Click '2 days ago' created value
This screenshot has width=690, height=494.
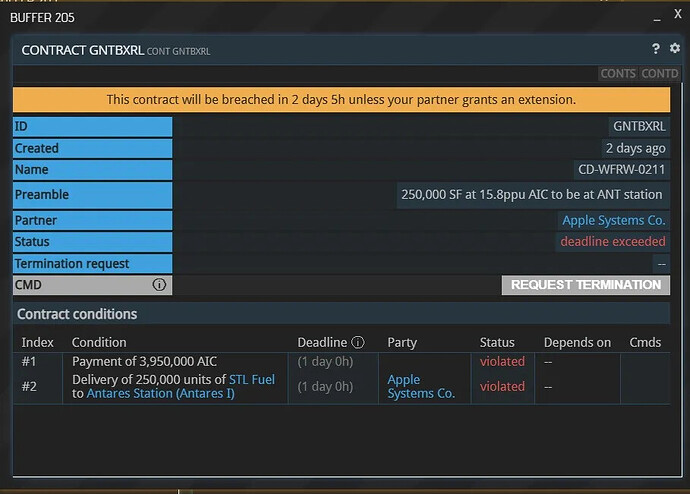tap(635, 148)
